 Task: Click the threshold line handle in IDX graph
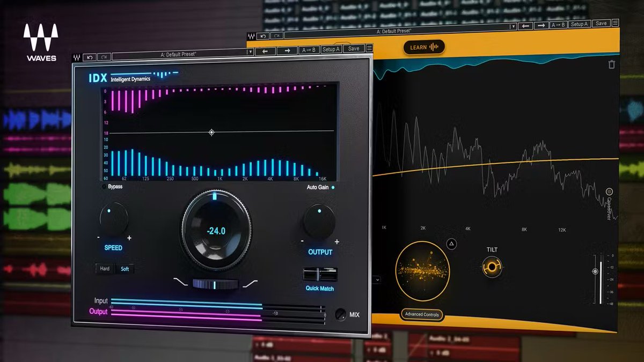point(211,132)
